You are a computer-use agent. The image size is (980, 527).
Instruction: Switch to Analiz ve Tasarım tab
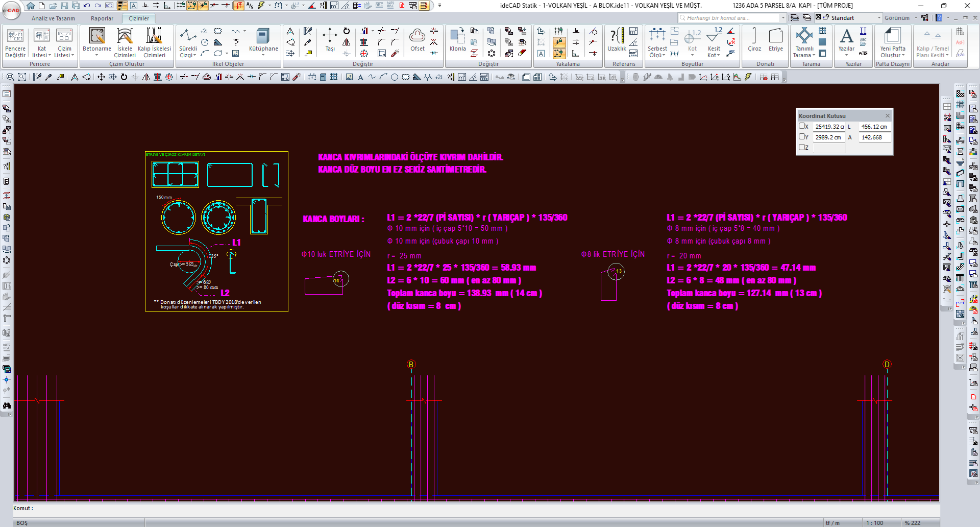53,18
